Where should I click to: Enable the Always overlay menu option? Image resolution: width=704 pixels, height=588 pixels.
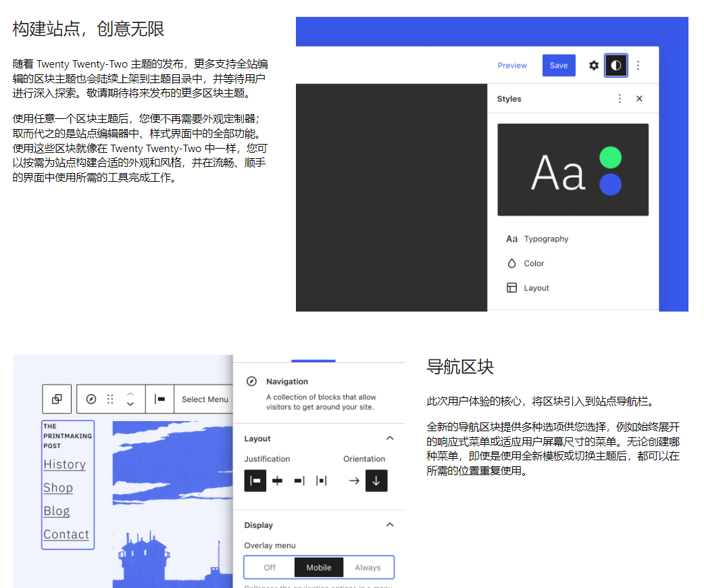tap(368, 567)
